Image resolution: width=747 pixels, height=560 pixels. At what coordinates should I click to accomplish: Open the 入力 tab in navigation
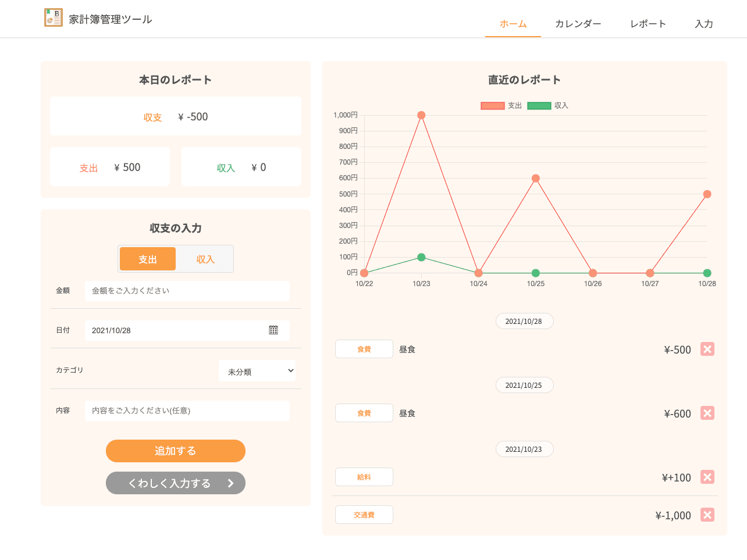703,24
